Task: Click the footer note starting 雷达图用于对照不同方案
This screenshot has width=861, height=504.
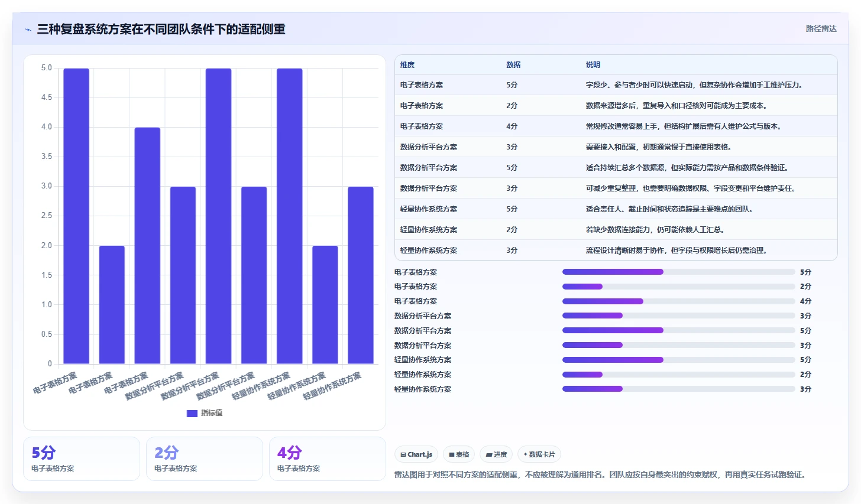Action: (x=600, y=474)
